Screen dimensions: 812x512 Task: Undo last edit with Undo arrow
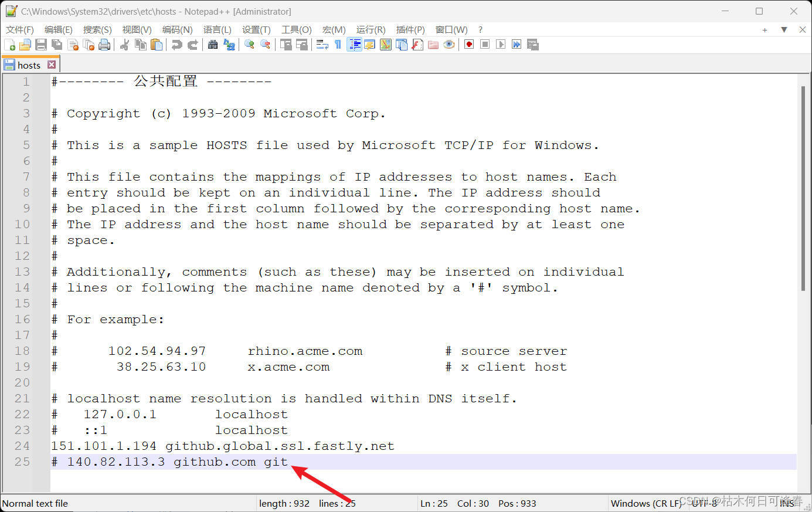(x=176, y=45)
